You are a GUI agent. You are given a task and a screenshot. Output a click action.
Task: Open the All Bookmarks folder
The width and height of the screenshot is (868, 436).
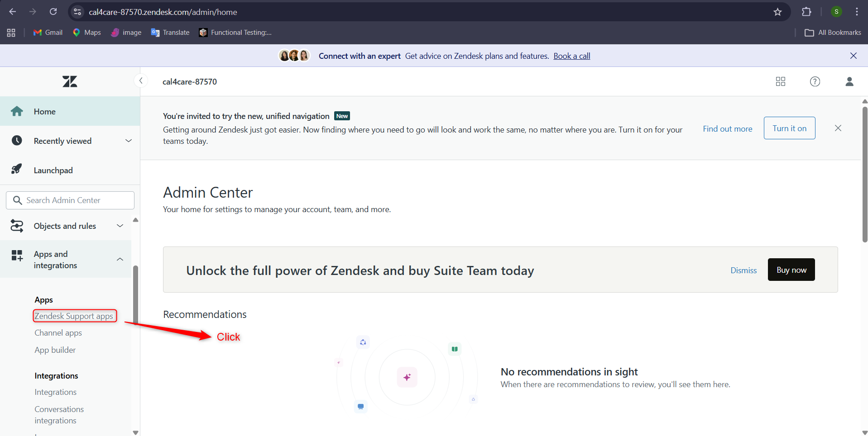[x=833, y=33]
